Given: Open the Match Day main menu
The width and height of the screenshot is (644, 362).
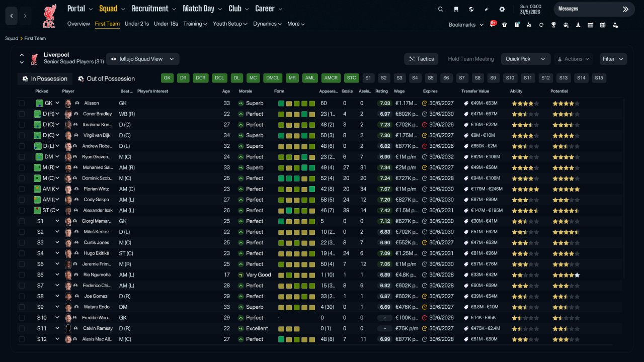Looking at the screenshot, I should point(201,9).
